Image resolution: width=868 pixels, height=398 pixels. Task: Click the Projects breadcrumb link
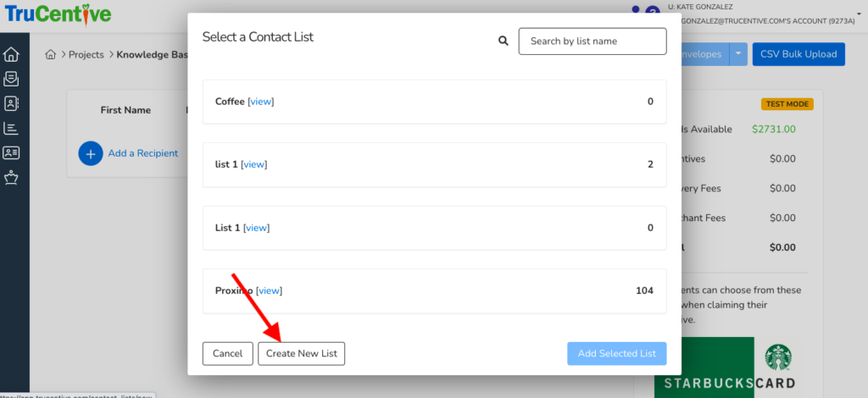pos(86,55)
